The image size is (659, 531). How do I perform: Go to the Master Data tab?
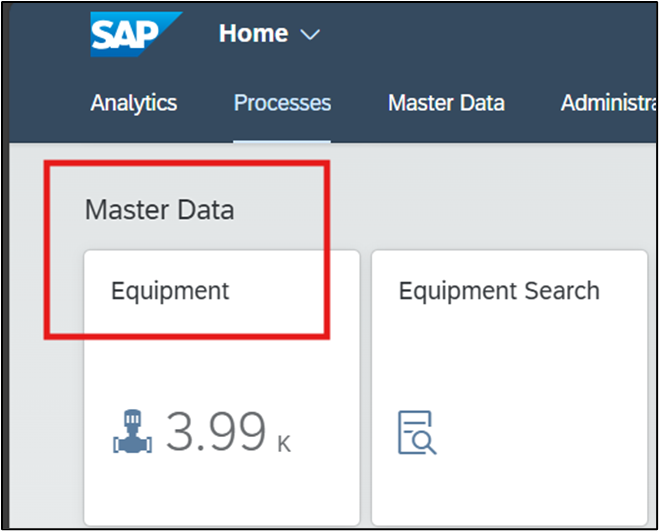click(x=446, y=102)
